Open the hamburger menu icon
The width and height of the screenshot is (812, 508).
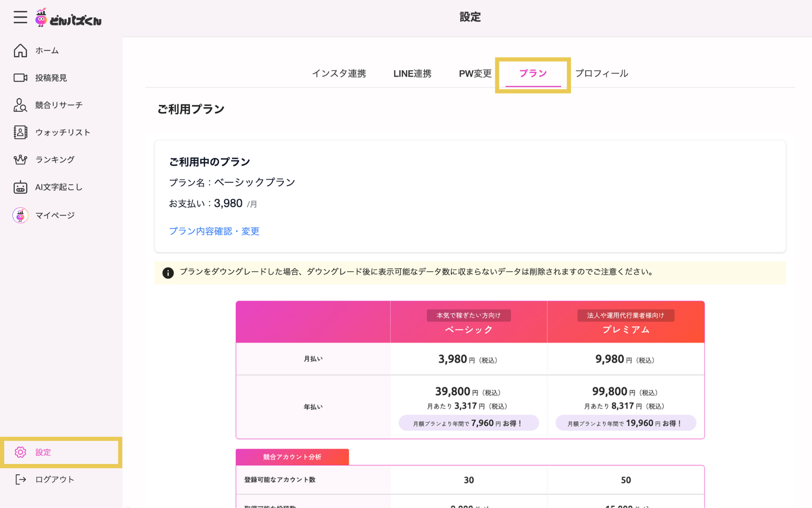pos(20,17)
